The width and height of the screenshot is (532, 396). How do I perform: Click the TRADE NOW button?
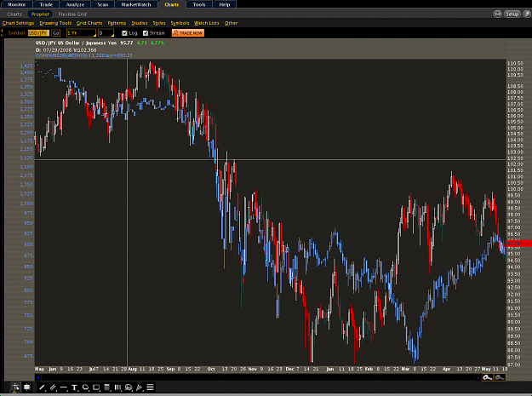coord(187,33)
